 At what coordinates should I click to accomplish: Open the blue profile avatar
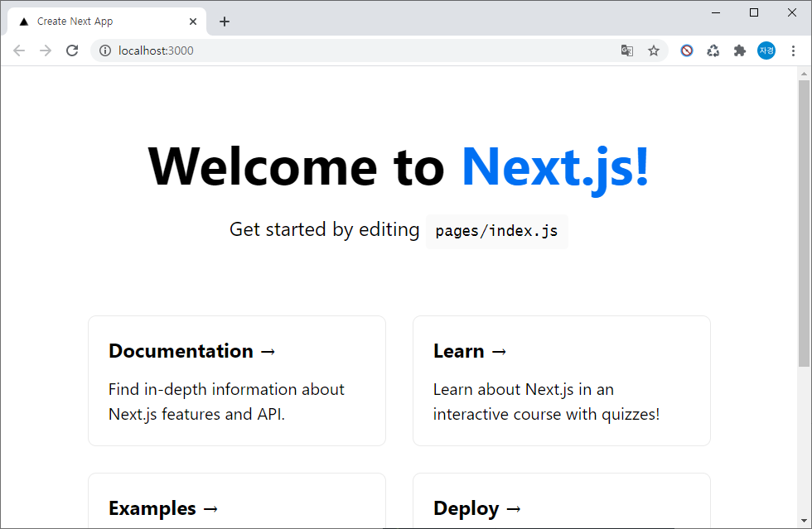coord(766,50)
